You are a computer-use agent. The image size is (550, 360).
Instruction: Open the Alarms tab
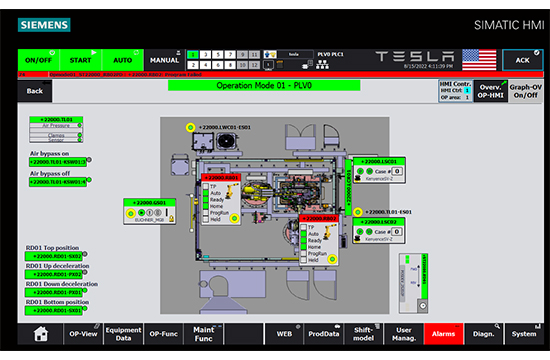[443, 334]
